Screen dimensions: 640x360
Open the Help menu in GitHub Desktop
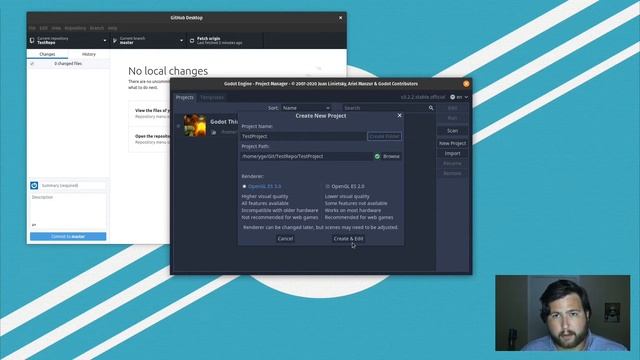click(x=112, y=28)
